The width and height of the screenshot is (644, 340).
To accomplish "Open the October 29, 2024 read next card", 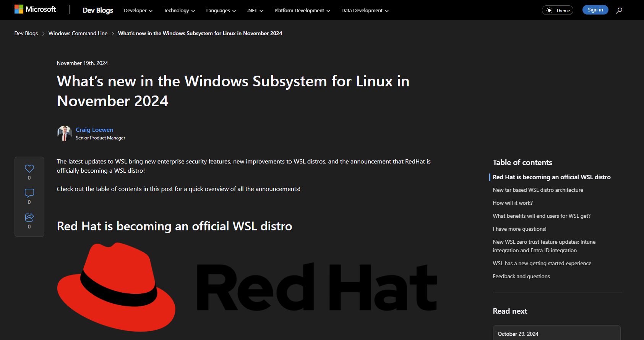I will [x=556, y=333].
